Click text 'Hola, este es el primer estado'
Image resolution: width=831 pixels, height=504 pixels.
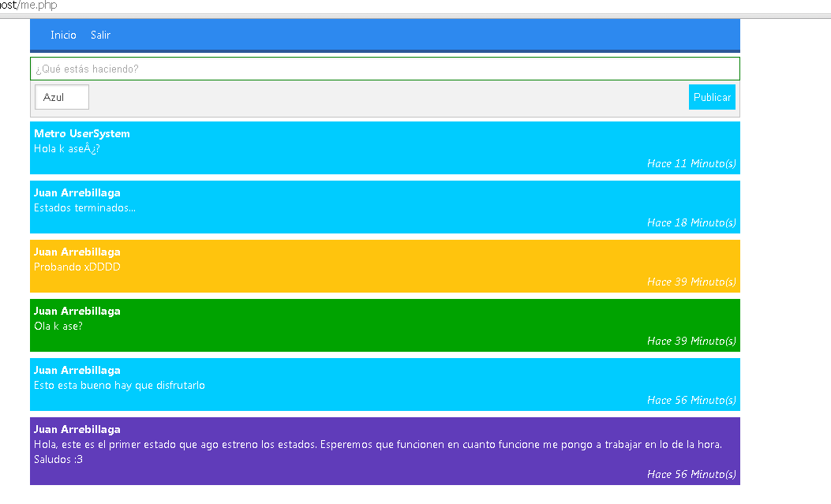[106, 445]
